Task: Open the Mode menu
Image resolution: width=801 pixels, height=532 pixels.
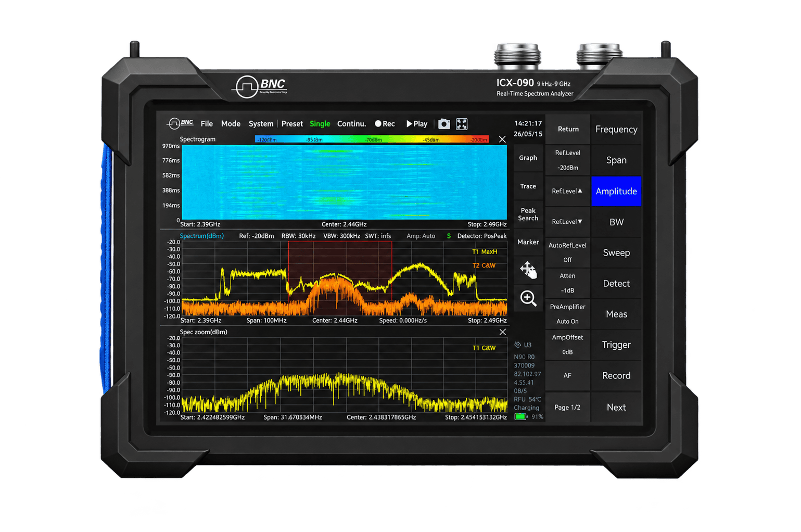Action: (231, 124)
